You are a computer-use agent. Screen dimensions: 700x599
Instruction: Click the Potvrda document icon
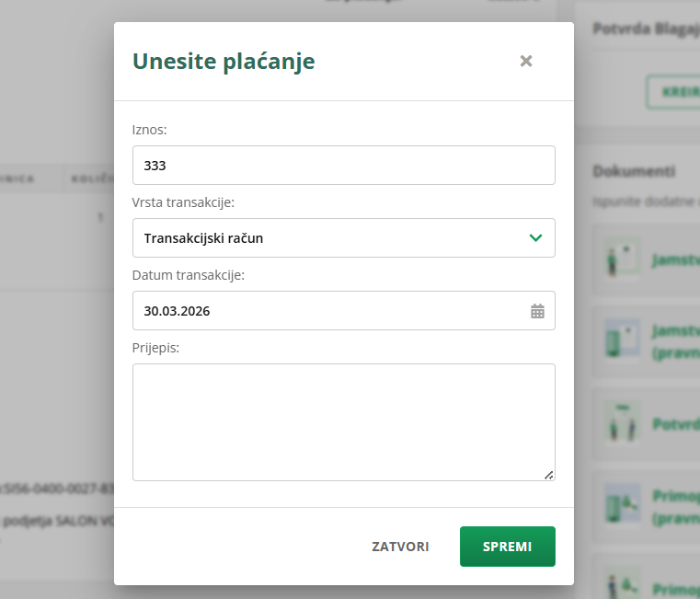pos(622,422)
